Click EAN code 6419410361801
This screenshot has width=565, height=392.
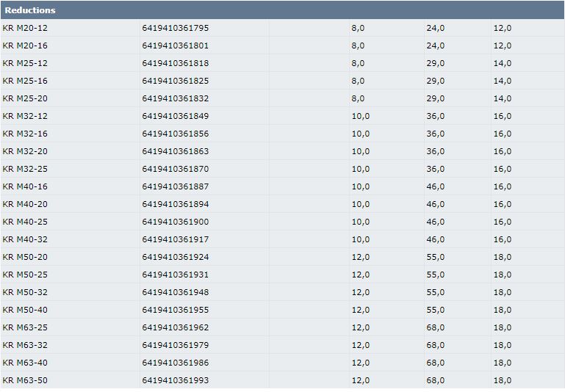[176, 46]
